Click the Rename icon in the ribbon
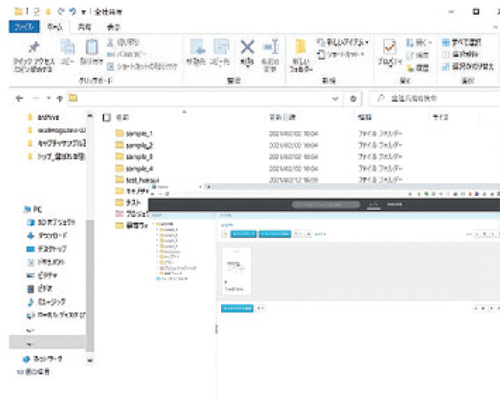Image resolution: width=500 pixels, height=400 pixels. tap(270, 47)
